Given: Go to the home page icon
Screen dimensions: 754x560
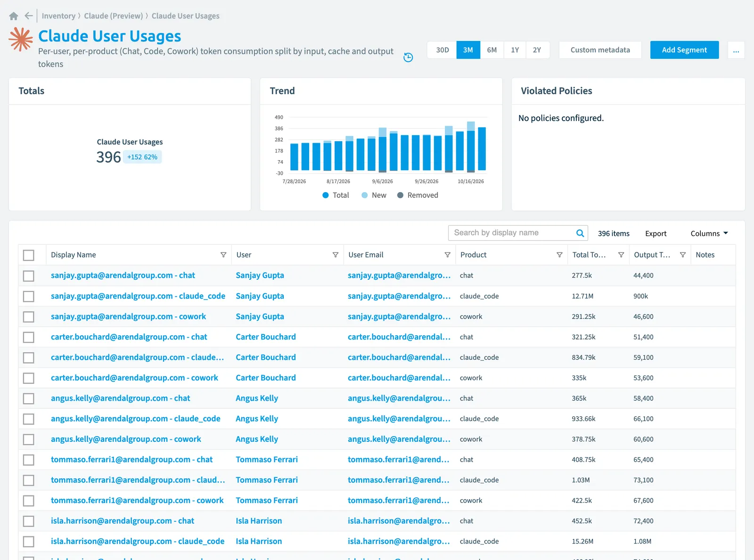Looking at the screenshot, I should point(14,16).
